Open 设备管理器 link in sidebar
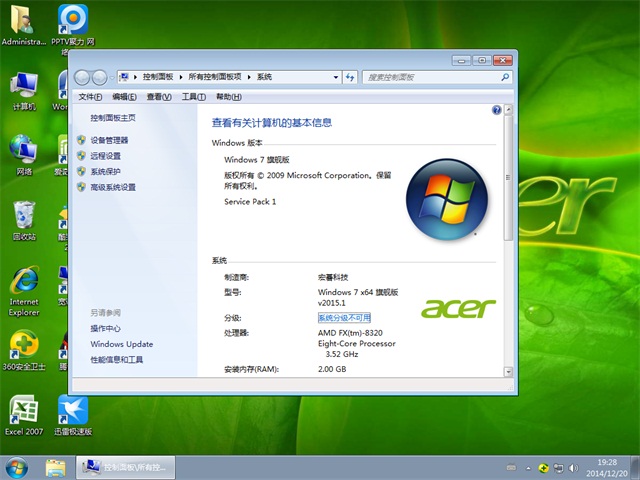The height and width of the screenshot is (480, 640). 109,141
